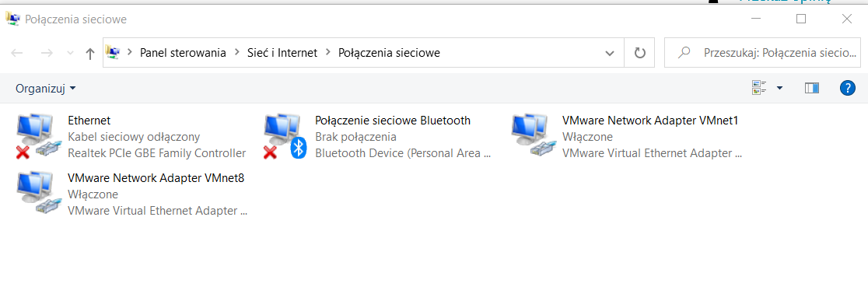Image resolution: width=868 pixels, height=301 pixels.
Task: Select the Bluetooth network connection icon
Action: pyautogui.click(x=285, y=135)
